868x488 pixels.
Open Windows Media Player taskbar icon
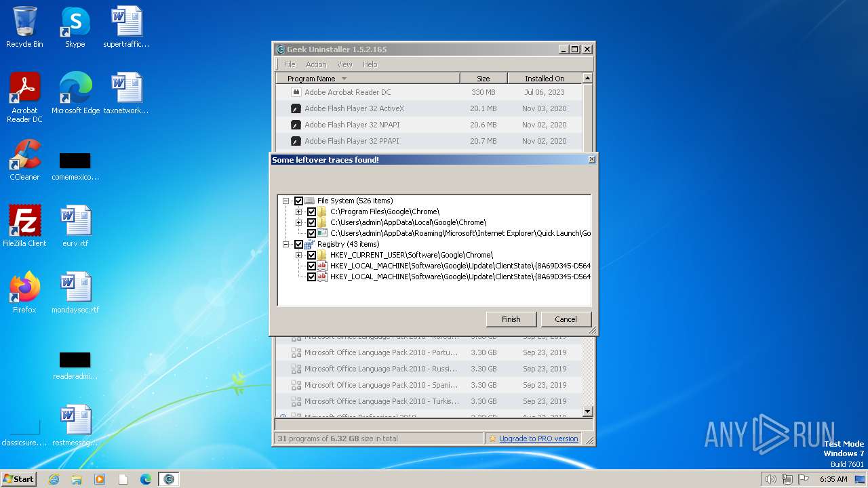click(100, 479)
